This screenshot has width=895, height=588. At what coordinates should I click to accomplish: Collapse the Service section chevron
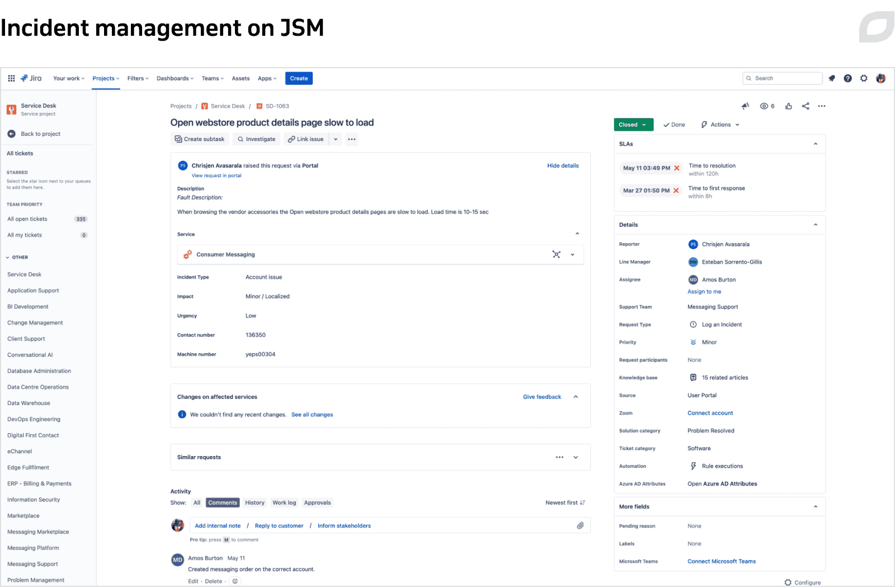pyautogui.click(x=577, y=234)
